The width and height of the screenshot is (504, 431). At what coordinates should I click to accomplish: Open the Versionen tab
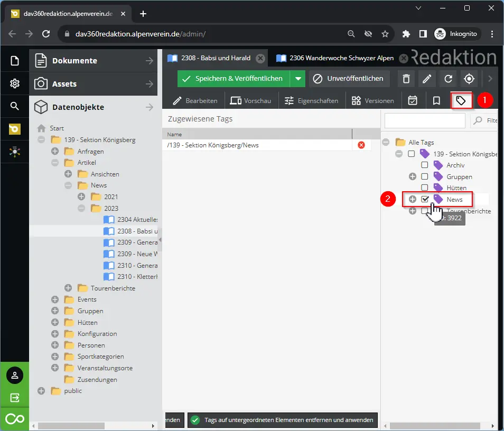coord(373,100)
